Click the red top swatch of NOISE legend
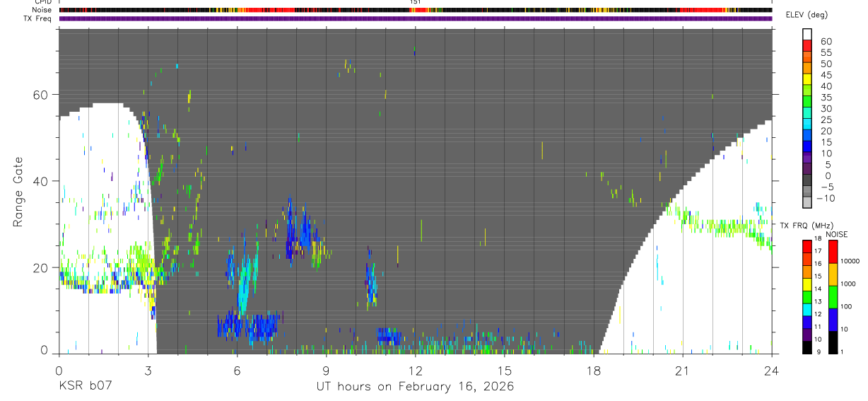This screenshot has width=868, height=401. coord(833,252)
